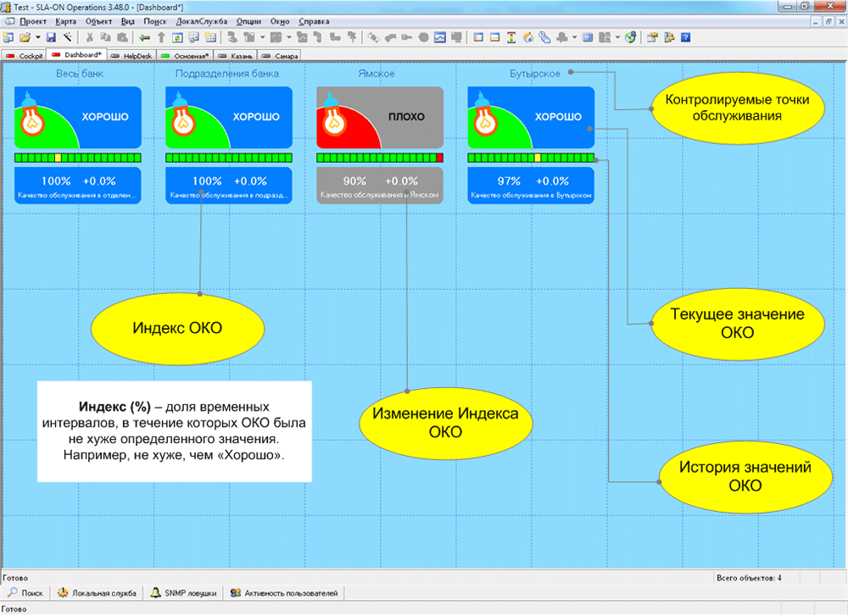Click the blue help question mark icon
Image resolution: width=848 pixels, height=616 pixels.
point(685,37)
